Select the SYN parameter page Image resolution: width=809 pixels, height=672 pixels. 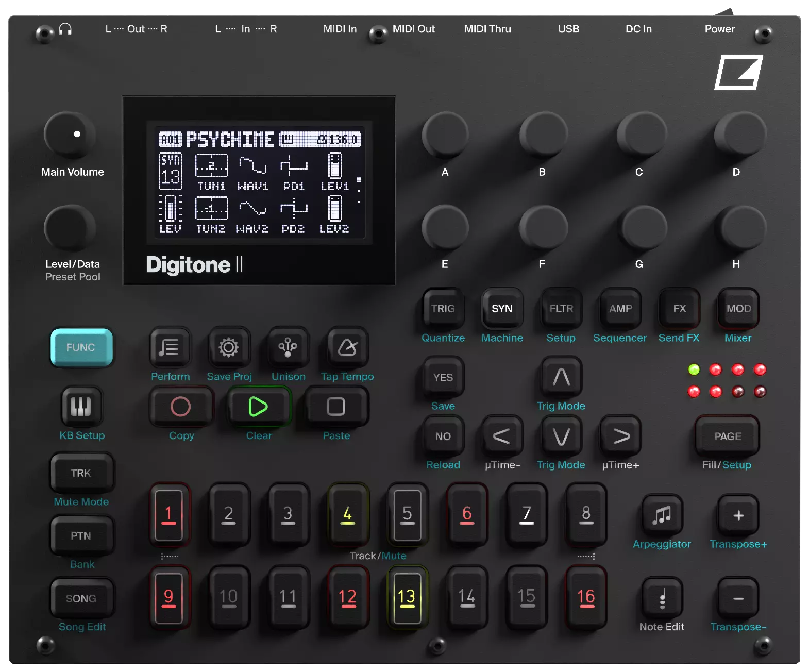[502, 308]
